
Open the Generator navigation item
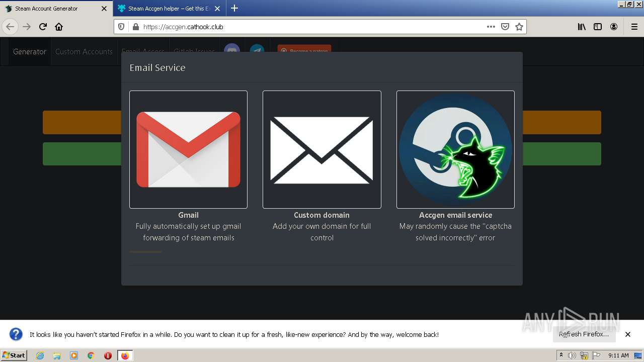30,51
